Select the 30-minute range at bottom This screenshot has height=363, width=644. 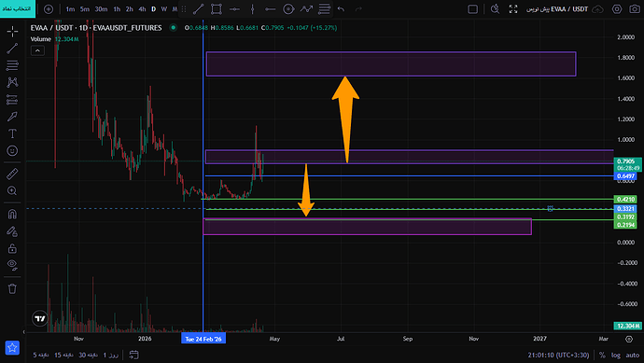(x=88, y=355)
